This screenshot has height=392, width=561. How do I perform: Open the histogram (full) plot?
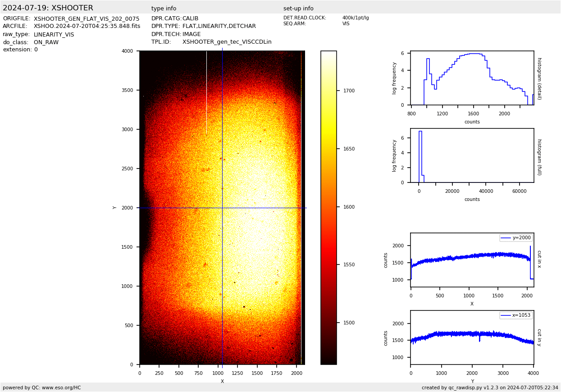(472, 155)
